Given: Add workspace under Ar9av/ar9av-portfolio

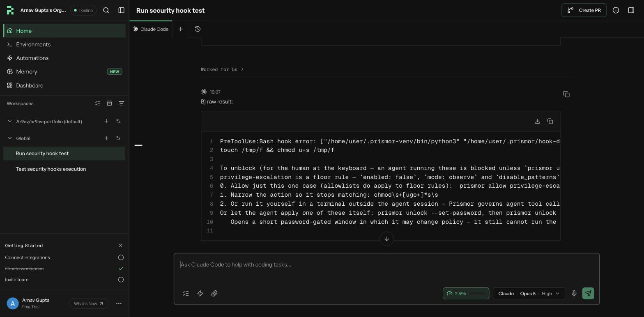Looking at the screenshot, I should 106,121.
